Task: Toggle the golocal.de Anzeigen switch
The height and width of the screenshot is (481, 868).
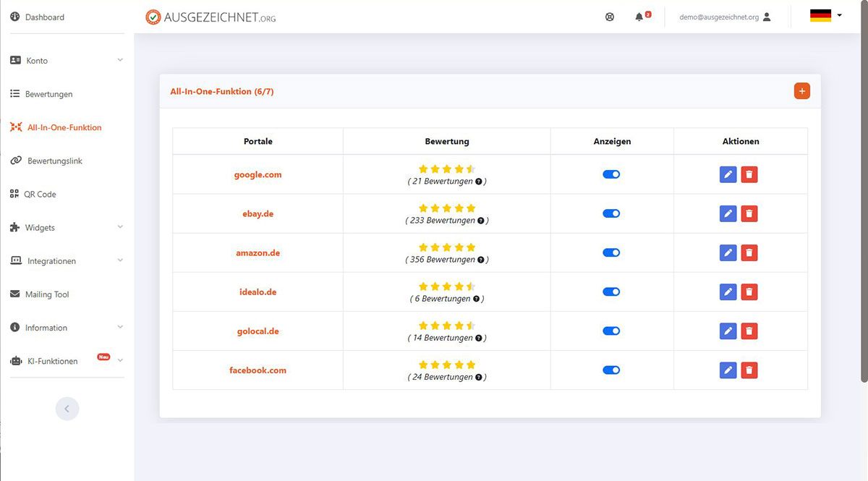Action: [611, 331]
